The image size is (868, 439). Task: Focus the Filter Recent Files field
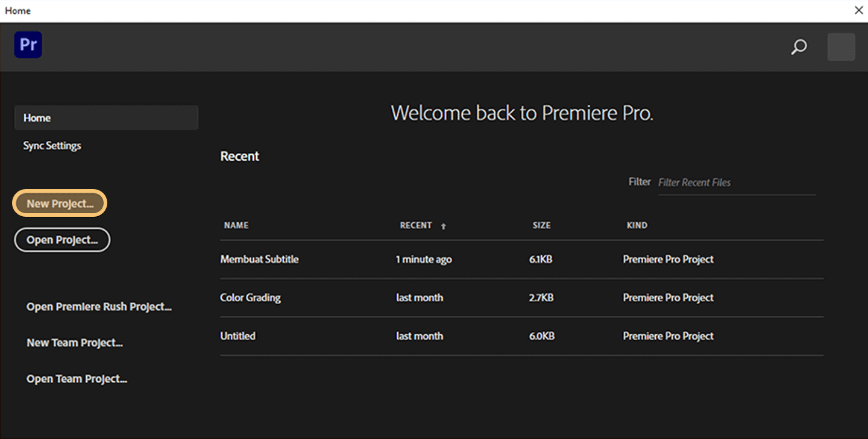pyautogui.click(x=737, y=182)
